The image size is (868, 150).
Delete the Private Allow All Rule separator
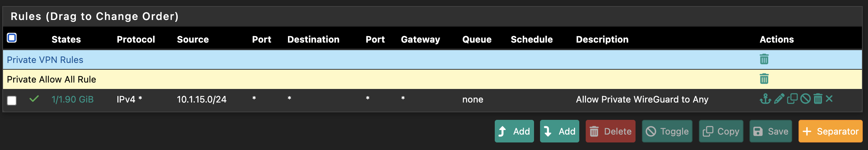[764, 79]
